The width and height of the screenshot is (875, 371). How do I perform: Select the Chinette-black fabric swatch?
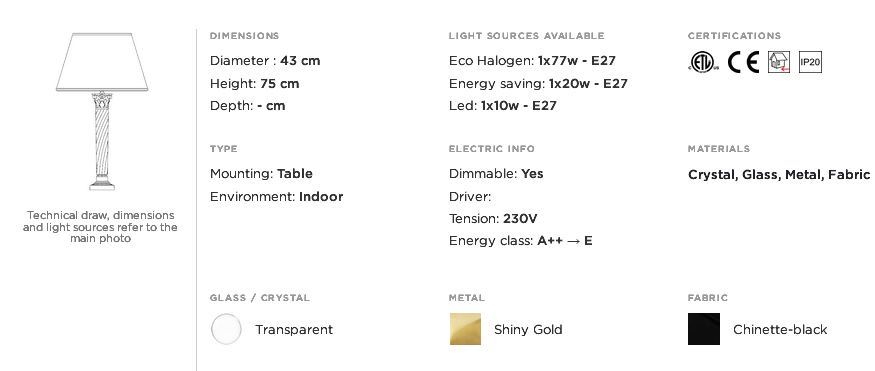704,329
